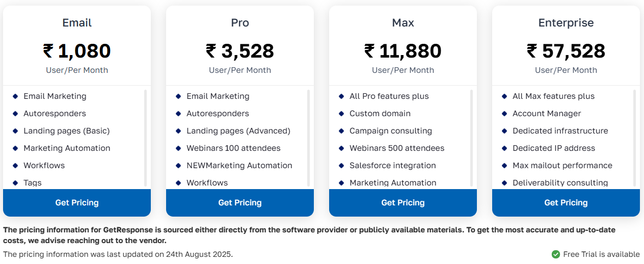Select the Pro plan title heading
The height and width of the screenshot is (264, 644).
click(240, 23)
